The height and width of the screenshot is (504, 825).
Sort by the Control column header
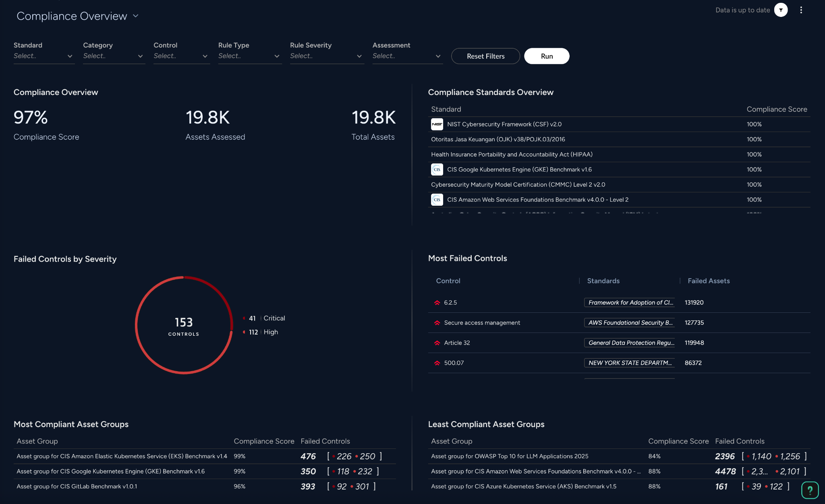click(x=448, y=281)
